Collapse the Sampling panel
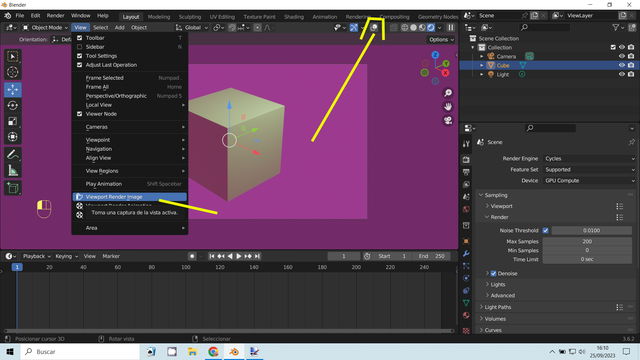Screen dimensions: 640x360 click(496, 195)
